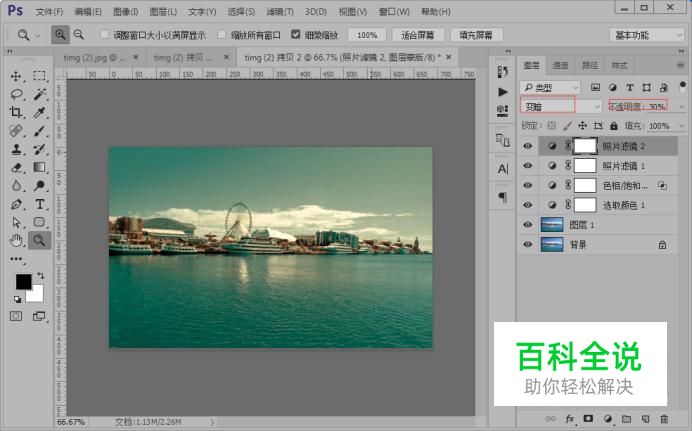
Task: Click the black foreground color swatch
Action: [x=22, y=282]
